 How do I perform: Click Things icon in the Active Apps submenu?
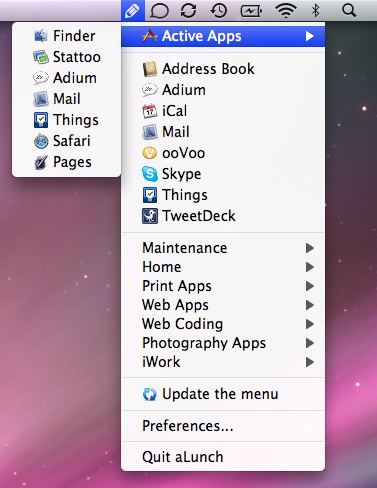[x=41, y=120]
